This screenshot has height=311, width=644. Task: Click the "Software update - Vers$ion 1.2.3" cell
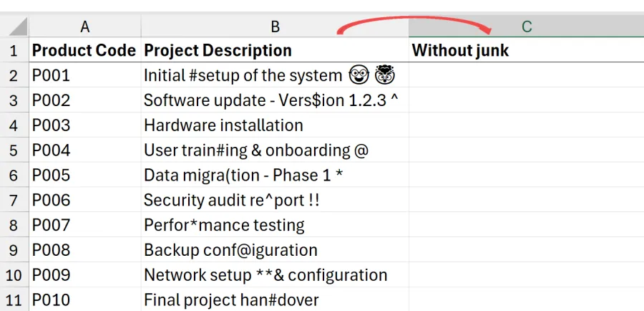(x=275, y=100)
